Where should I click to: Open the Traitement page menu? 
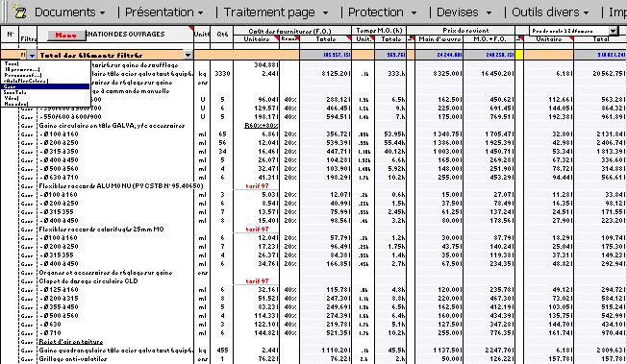(x=276, y=12)
